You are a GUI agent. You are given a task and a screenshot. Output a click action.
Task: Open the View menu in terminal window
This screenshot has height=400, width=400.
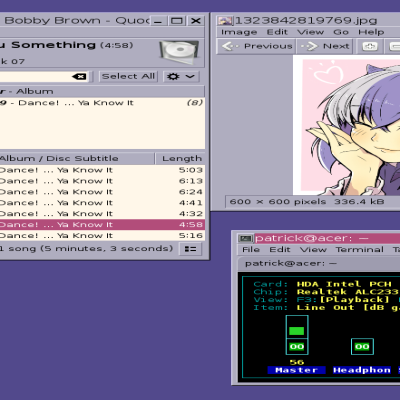pyautogui.click(x=313, y=250)
